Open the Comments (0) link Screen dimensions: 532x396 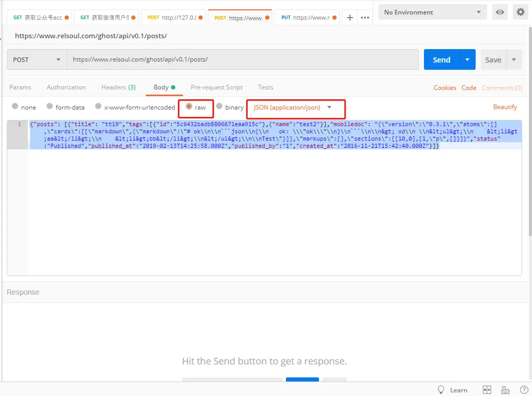[502, 88]
